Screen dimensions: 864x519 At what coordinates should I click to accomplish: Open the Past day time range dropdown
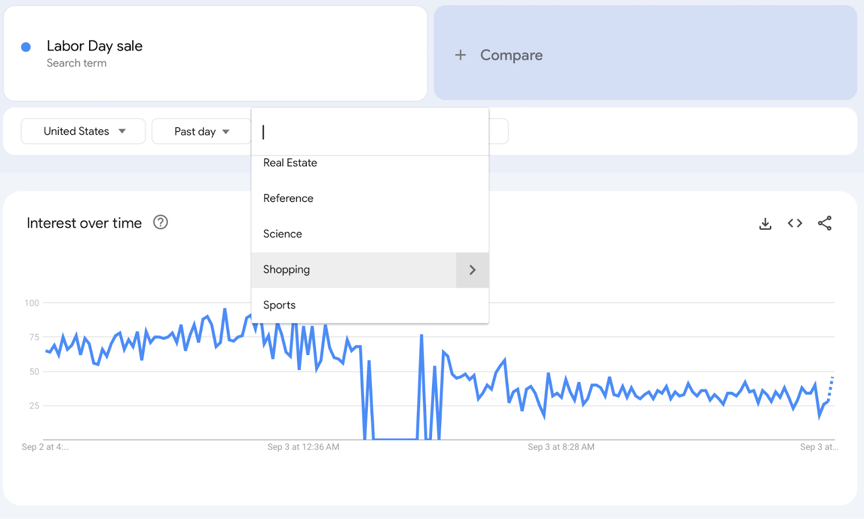pyautogui.click(x=201, y=131)
